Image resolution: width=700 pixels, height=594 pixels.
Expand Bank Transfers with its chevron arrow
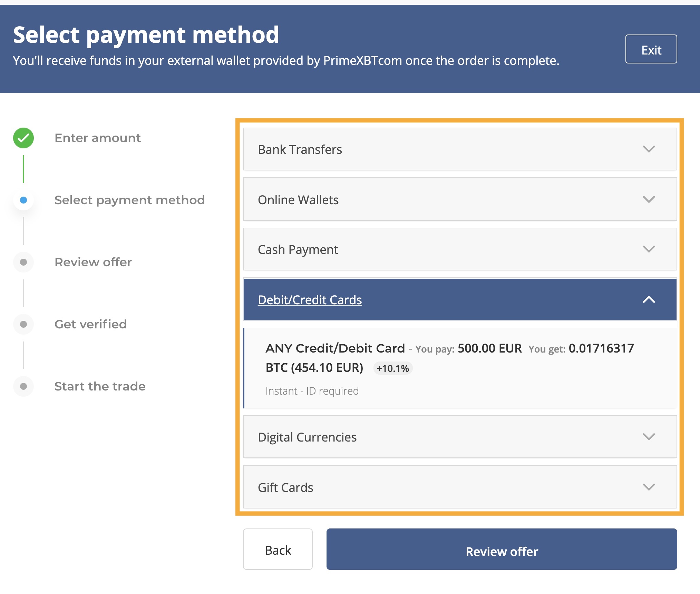(x=649, y=149)
